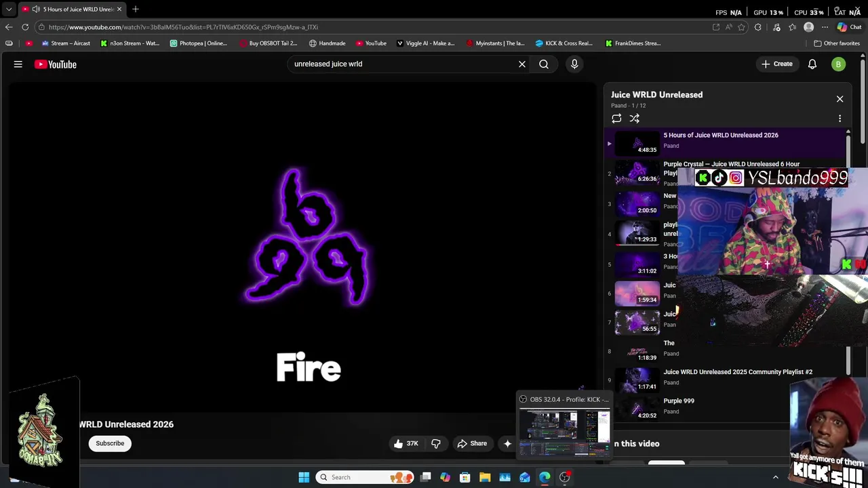Image resolution: width=868 pixels, height=488 pixels.
Task: Open the playlist three-dot options menu
Action: (840, 119)
